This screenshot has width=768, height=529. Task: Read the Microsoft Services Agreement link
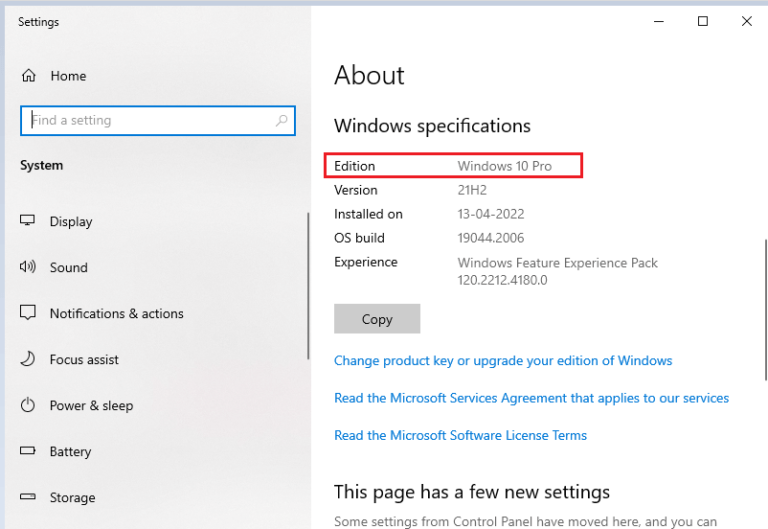coord(531,398)
